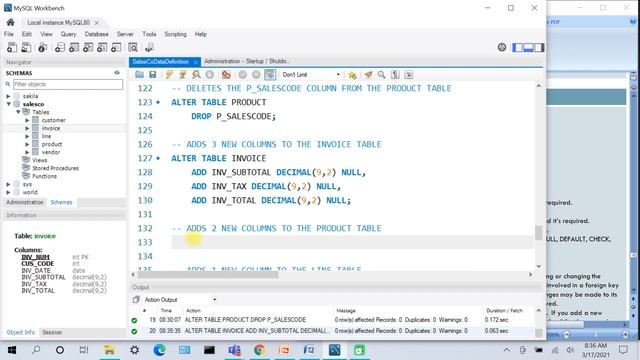The width and height of the screenshot is (640, 360).
Task: Toggle word wrap icon in the editor toolbar
Action: tap(409, 75)
